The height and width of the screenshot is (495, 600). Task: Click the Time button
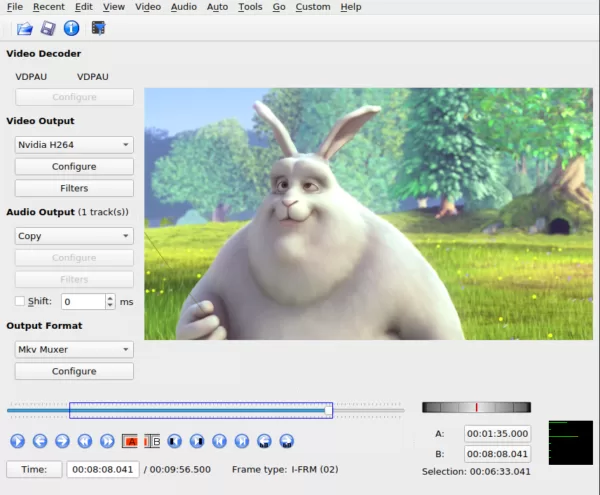[34, 469]
